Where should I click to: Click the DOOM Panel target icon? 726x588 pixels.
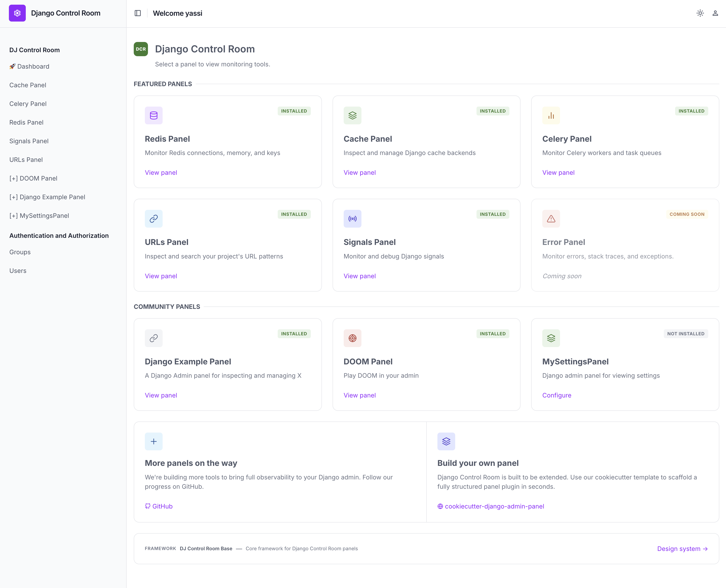pos(352,338)
